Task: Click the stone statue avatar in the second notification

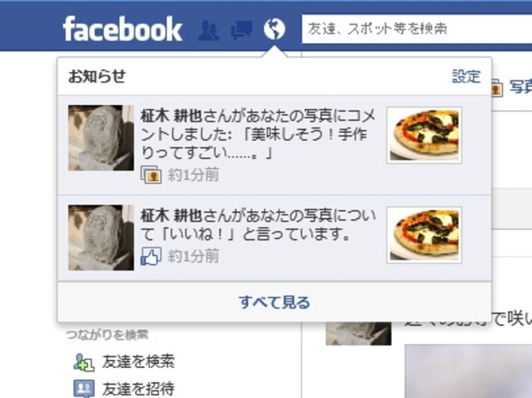Action: 101,238
